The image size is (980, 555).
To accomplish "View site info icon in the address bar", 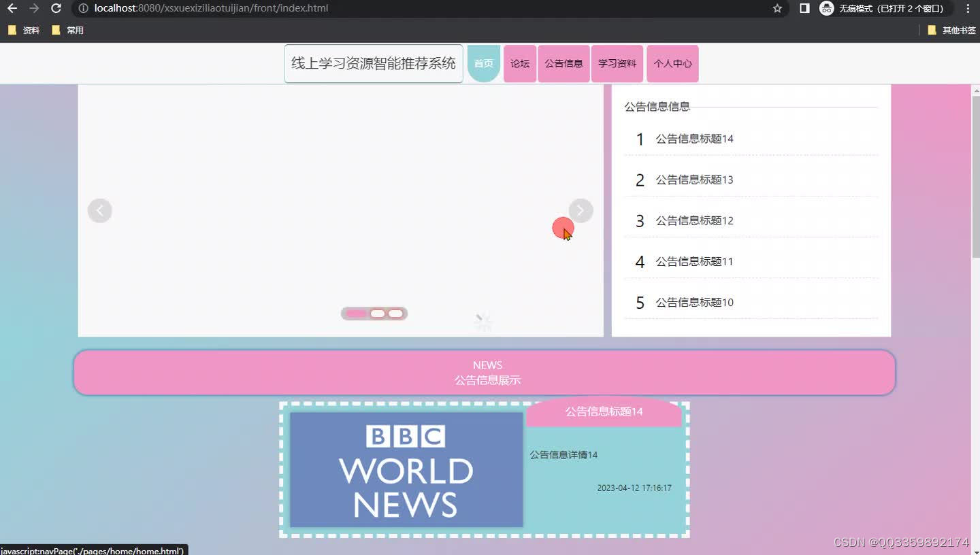I will coord(83,8).
